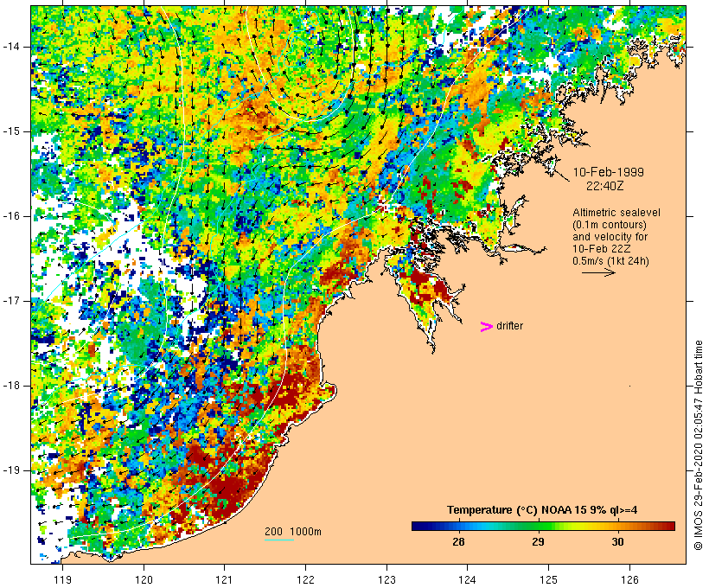Click the longitude axis label '120'

click(x=144, y=580)
